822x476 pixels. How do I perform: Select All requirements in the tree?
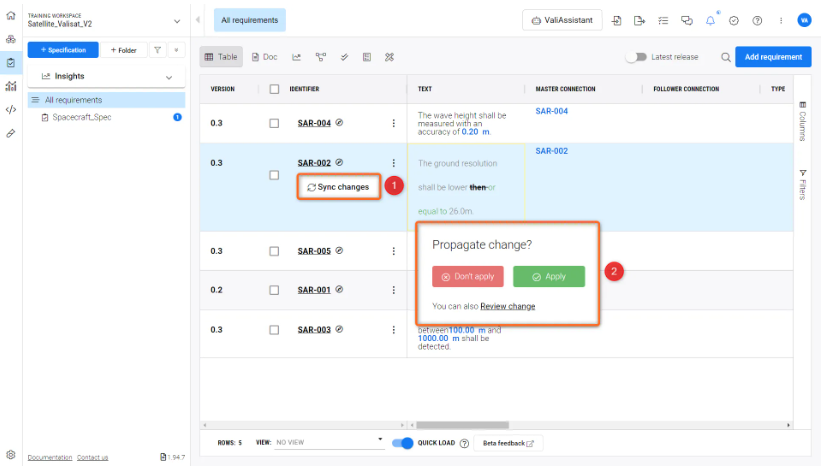tap(106, 100)
